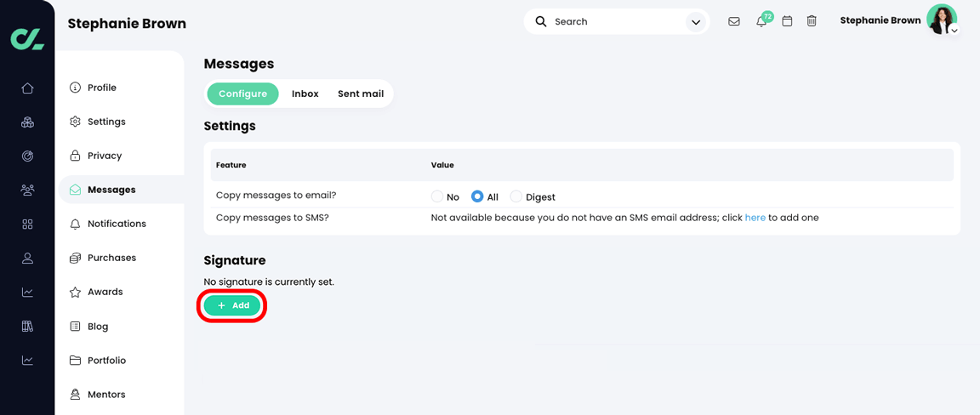Open the trash can icon in header
Image resolution: width=980 pixels, height=415 pixels.
[812, 21]
